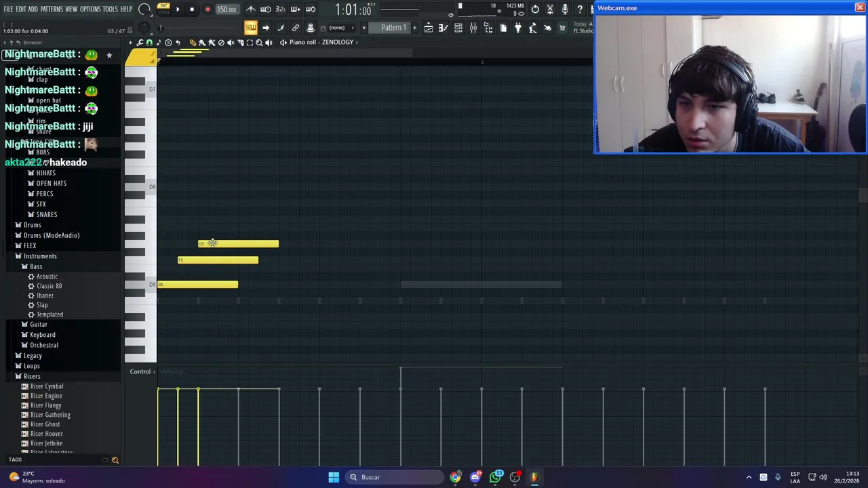Image resolution: width=868 pixels, height=488 pixels.
Task: Select the Select tool in piano roll
Action: 250,42
